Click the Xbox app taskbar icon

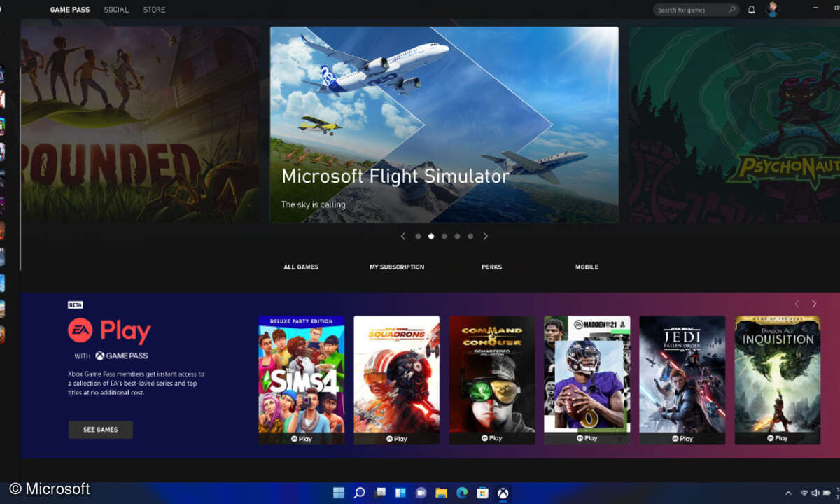pos(503,493)
